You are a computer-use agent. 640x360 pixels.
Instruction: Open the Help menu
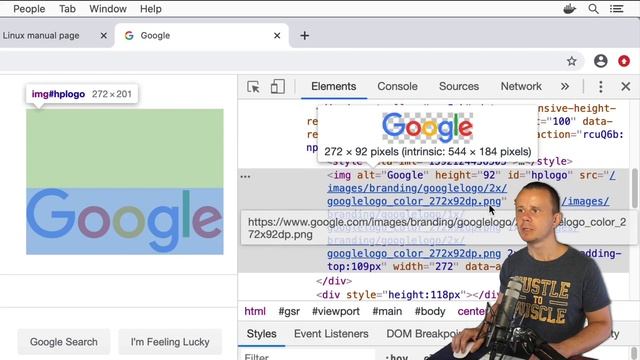(151, 9)
